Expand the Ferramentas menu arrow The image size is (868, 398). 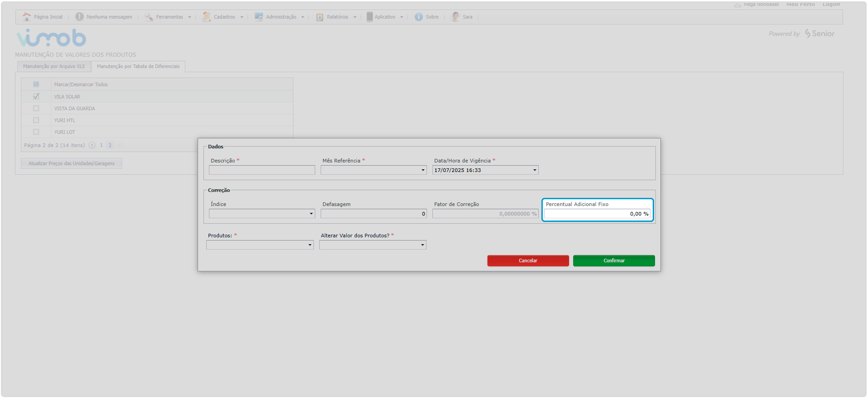[189, 17]
